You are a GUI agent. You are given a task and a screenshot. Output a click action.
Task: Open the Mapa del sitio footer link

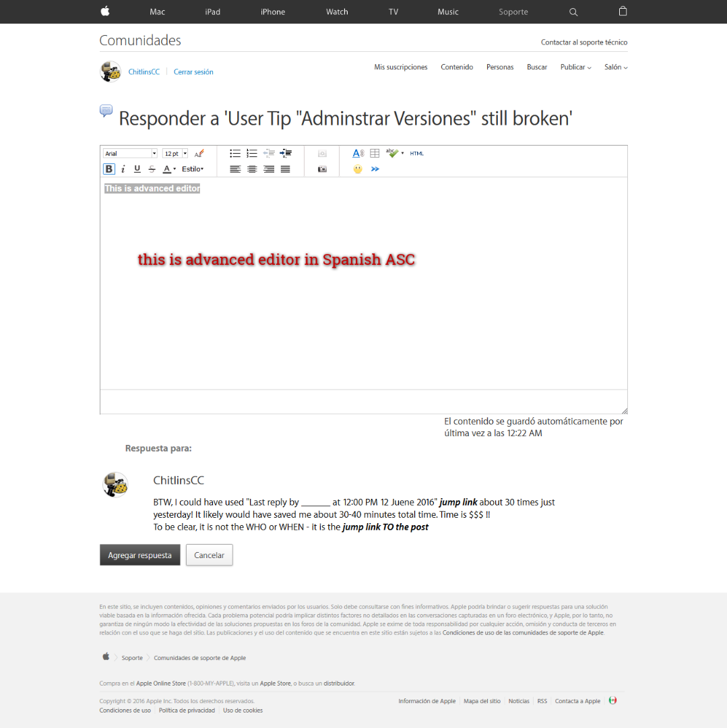pos(482,701)
